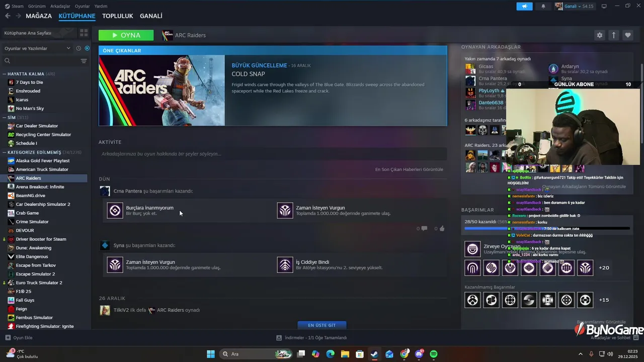This screenshot has width=644, height=362.
Task: Click achievements progress bar
Action: click(x=546, y=228)
